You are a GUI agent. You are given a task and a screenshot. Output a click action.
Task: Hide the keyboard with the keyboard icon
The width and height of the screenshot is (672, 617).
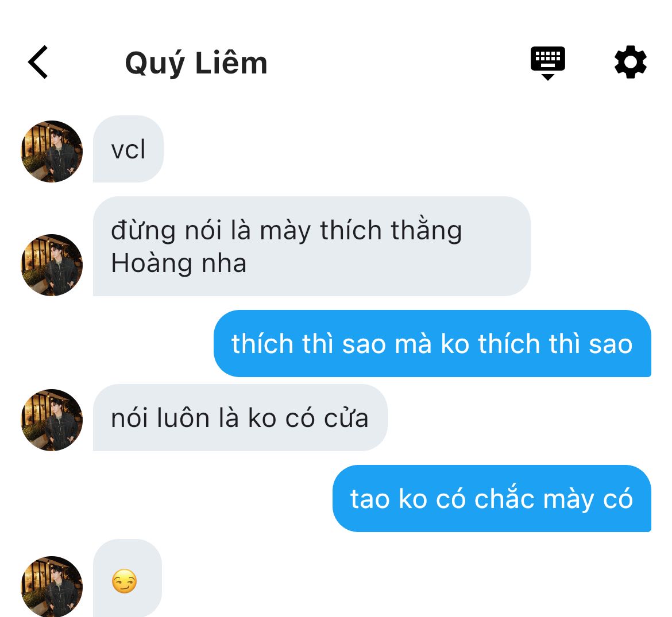[x=548, y=63]
